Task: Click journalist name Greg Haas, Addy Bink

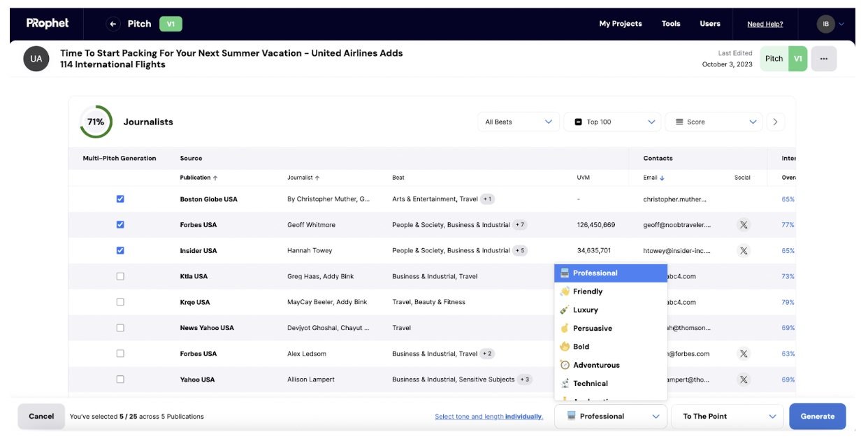Action: click(x=321, y=276)
